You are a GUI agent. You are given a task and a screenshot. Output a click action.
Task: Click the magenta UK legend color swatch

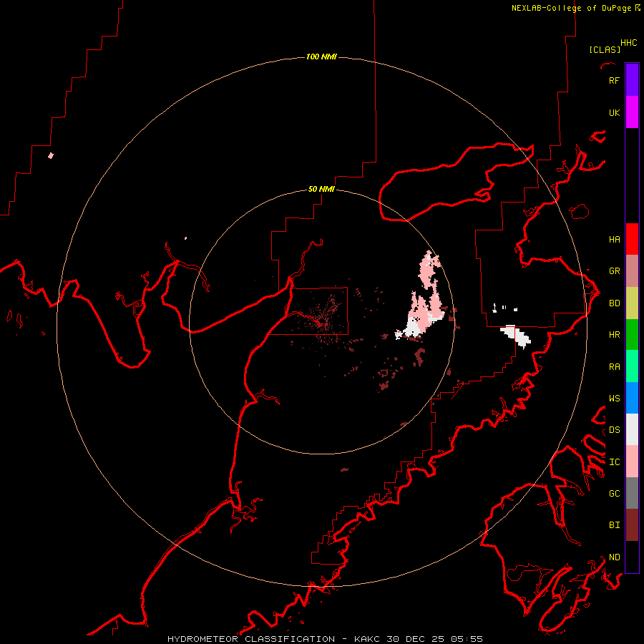click(x=632, y=112)
